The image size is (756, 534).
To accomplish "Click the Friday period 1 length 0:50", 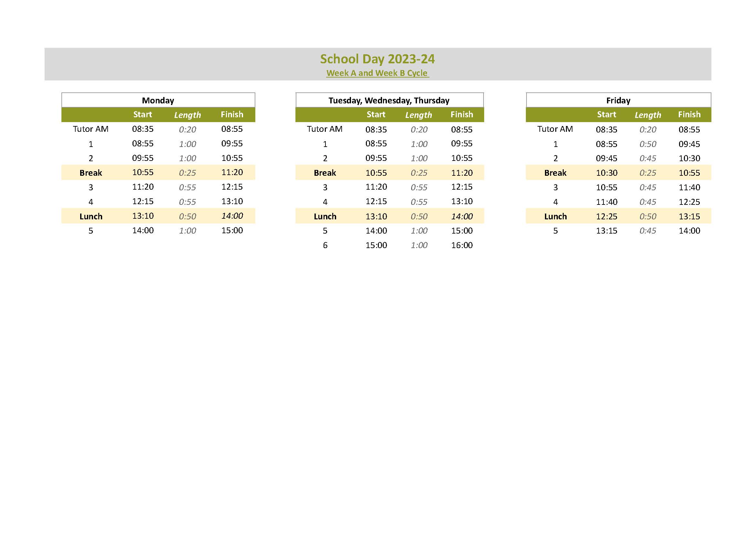I will (648, 144).
